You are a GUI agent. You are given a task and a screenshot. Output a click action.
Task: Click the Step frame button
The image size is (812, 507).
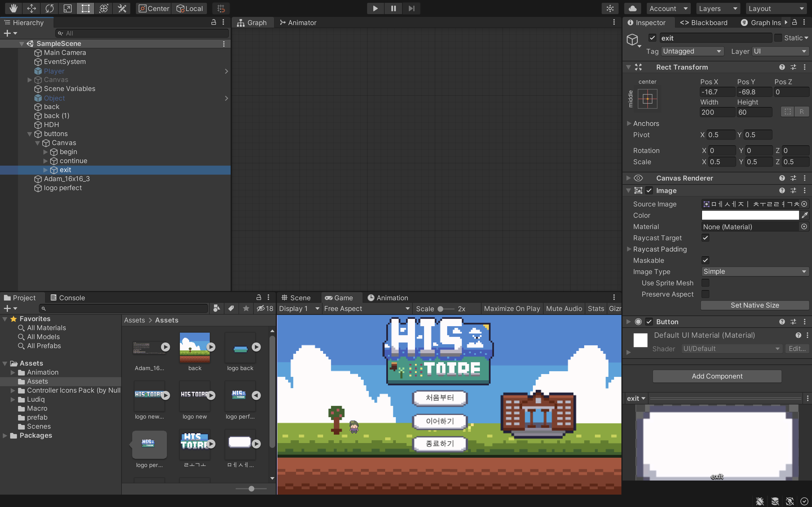click(411, 8)
